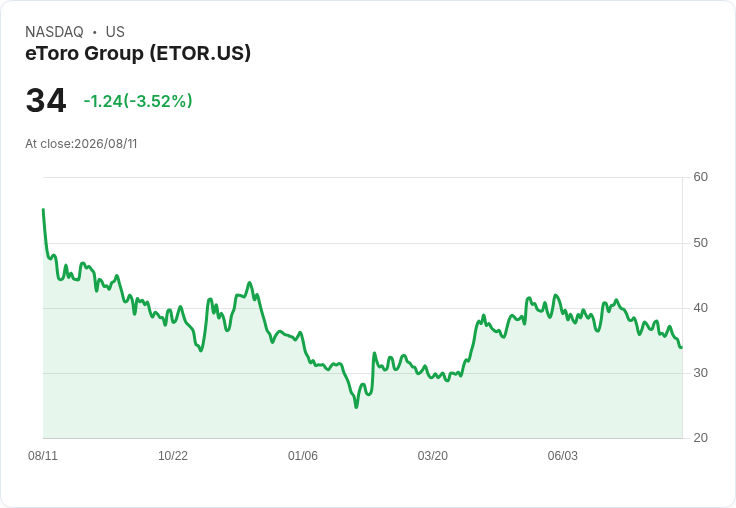Click the 20 price axis label
The image size is (736, 508).
(x=700, y=438)
